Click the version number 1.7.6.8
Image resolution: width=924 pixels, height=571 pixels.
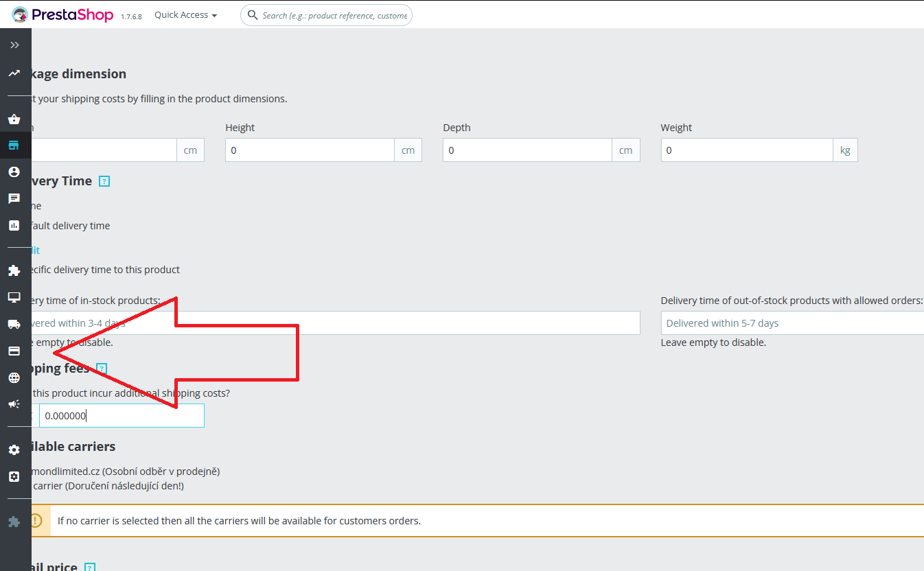click(131, 16)
